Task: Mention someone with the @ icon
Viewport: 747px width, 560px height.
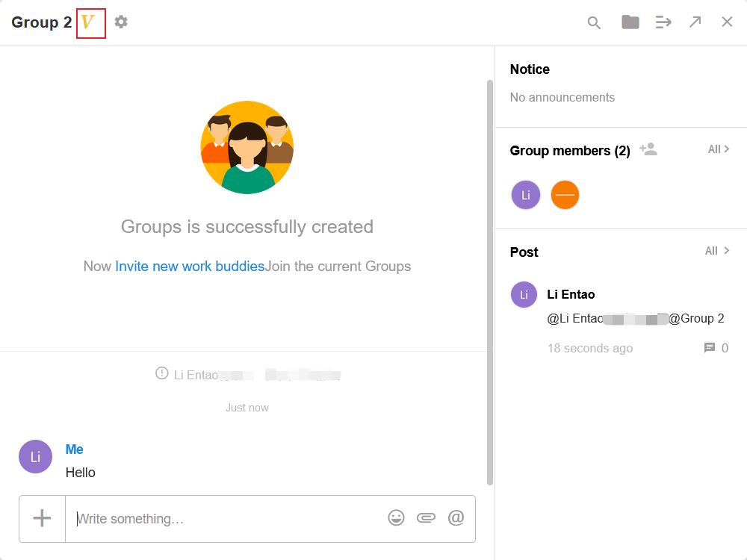Action: click(x=456, y=517)
